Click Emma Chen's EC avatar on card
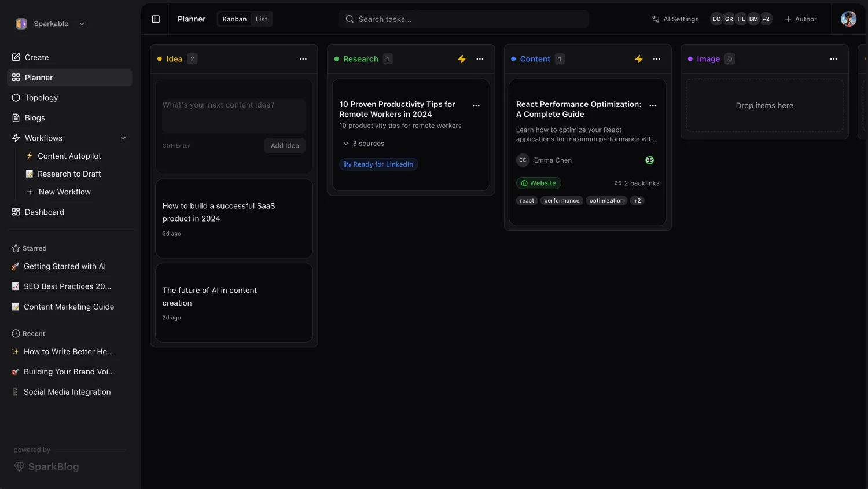The height and width of the screenshot is (489, 868). click(x=523, y=160)
